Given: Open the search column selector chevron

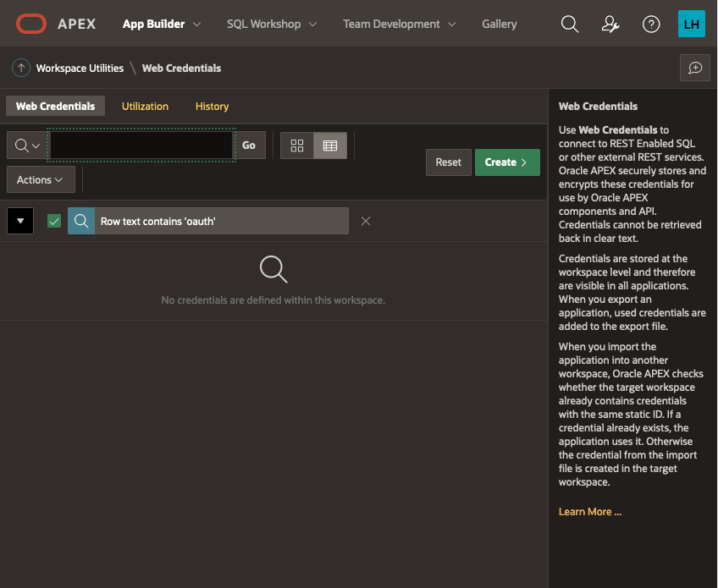Looking at the screenshot, I should coord(25,145).
